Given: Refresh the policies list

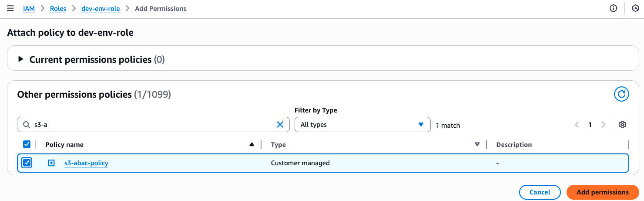Looking at the screenshot, I should (621, 94).
